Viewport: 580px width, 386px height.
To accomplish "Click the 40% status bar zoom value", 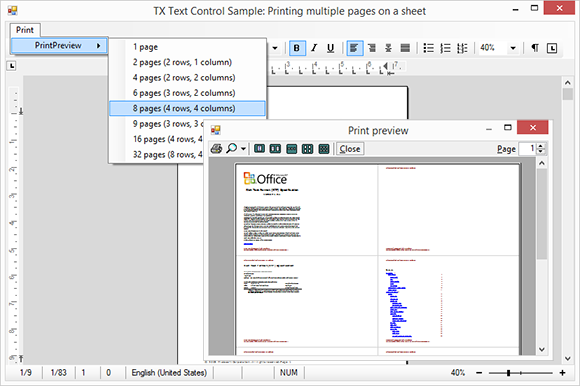I will click(x=458, y=373).
